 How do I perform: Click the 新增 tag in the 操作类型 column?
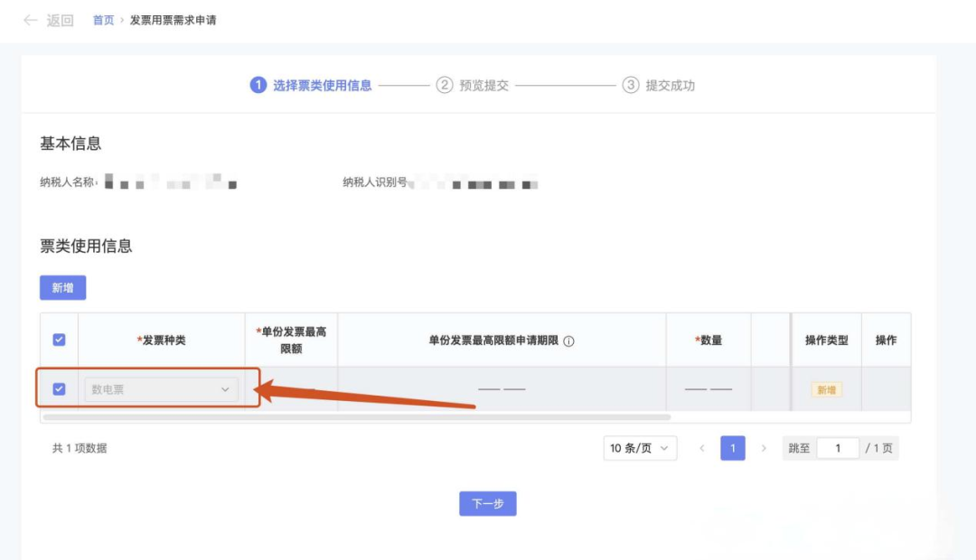(x=826, y=390)
